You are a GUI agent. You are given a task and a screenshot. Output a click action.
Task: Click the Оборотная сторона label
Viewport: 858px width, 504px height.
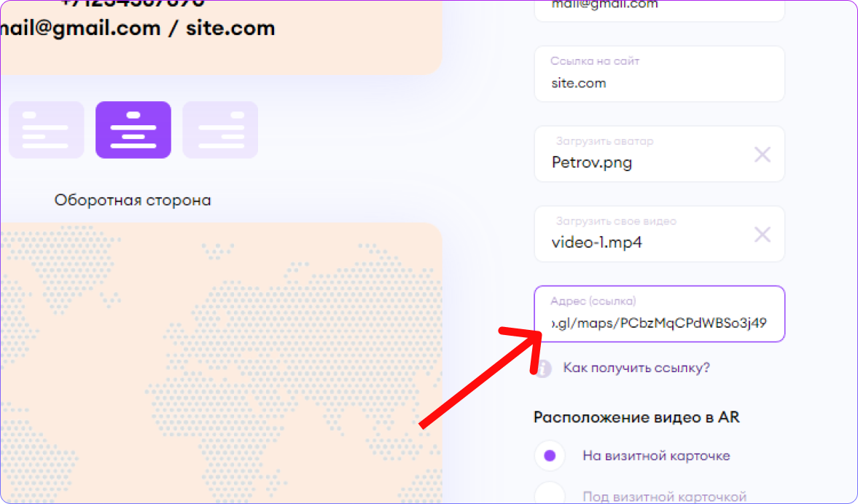(133, 200)
